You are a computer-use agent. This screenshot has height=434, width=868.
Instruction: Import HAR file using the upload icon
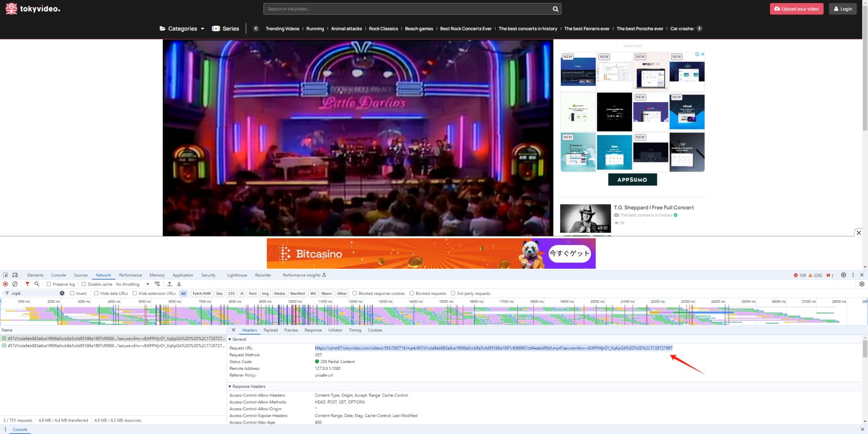click(170, 284)
